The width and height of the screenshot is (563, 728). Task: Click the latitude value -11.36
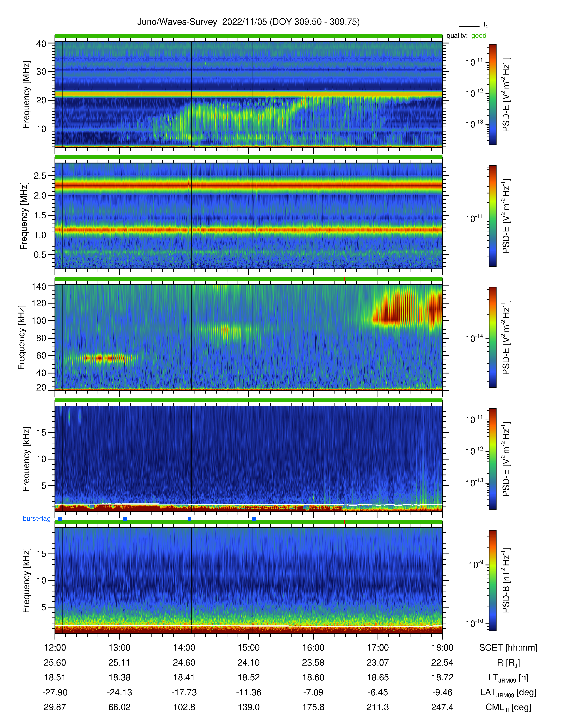point(248,692)
